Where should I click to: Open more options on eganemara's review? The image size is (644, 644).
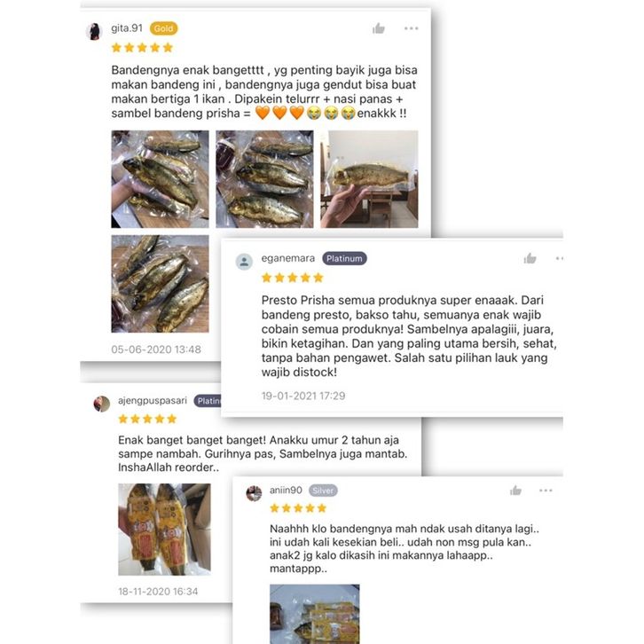pyautogui.click(x=560, y=258)
